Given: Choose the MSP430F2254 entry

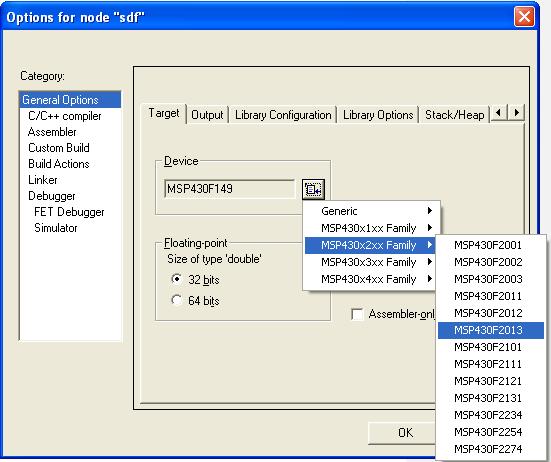Looking at the screenshot, I should [491, 432].
